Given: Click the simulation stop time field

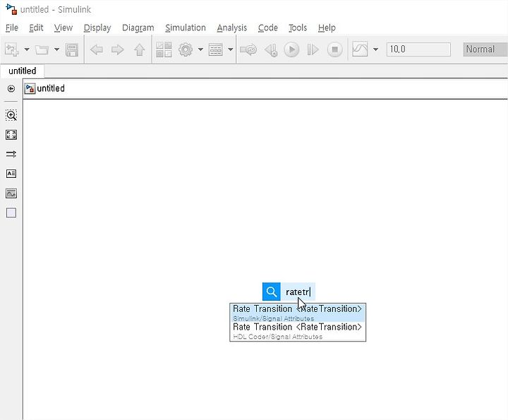Looking at the screenshot, I should tap(418, 49).
